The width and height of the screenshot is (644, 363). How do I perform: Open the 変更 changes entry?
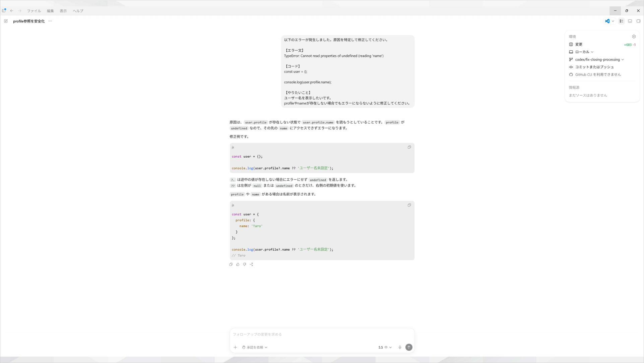coord(602,44)
